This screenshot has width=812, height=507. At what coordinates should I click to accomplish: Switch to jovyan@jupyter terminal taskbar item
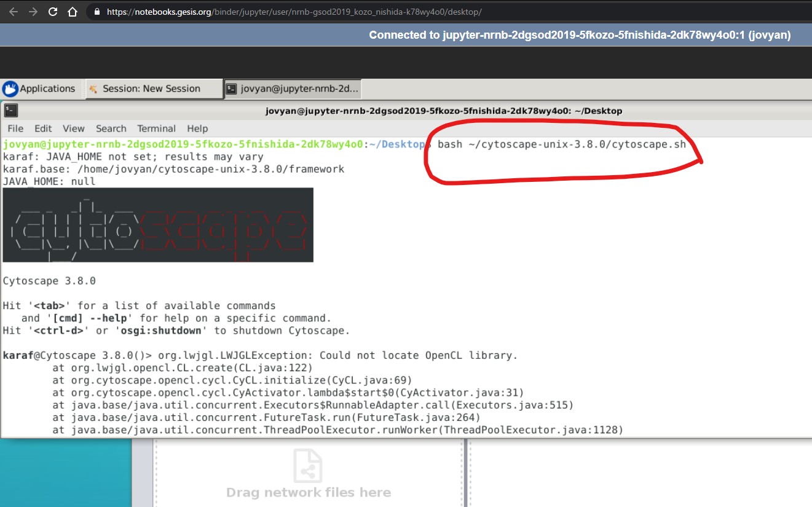tap(293, 88)
